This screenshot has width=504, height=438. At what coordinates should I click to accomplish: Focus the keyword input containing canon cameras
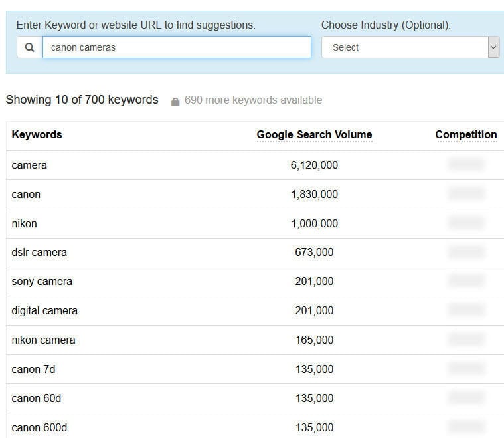coord(177,47)
